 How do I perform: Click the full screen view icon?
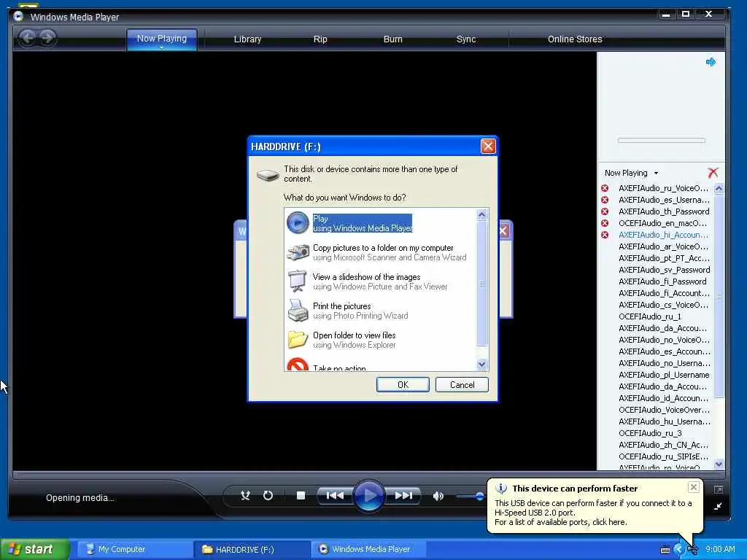click(718, 489)
